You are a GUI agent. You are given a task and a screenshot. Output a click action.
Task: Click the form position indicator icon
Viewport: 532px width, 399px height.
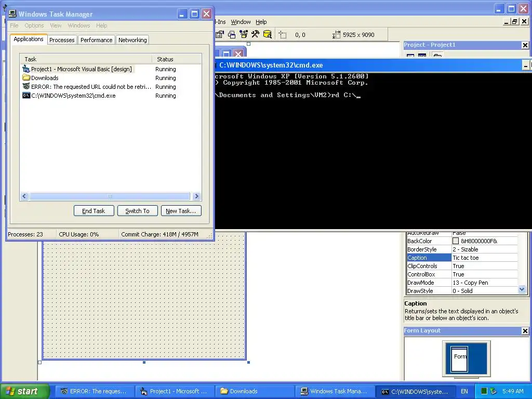click(283, 35)
